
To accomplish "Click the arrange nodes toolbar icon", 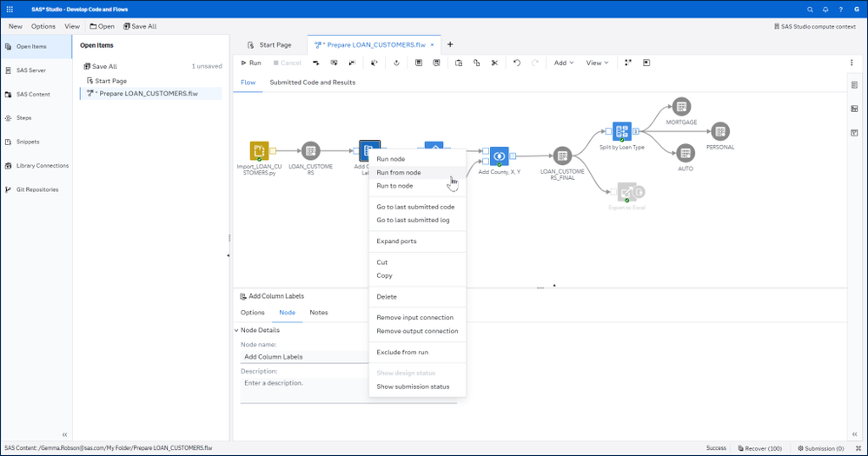I will [x=628, y=63].
